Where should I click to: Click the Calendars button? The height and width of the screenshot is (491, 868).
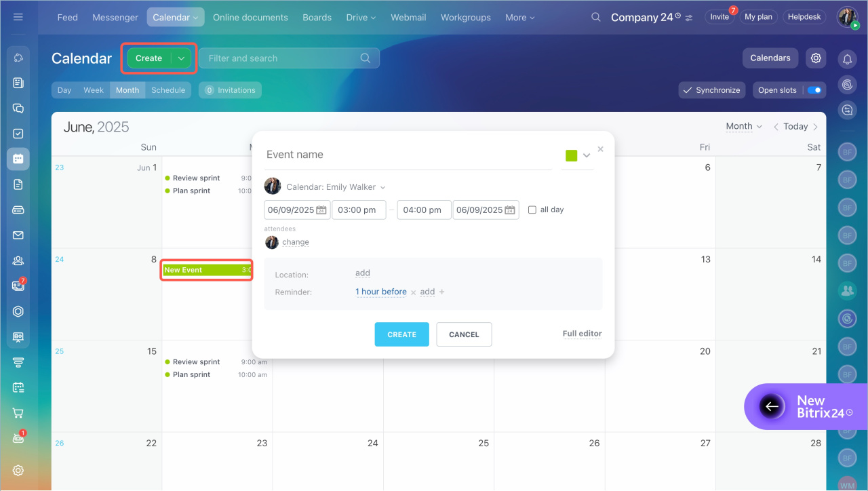(770, 58)
